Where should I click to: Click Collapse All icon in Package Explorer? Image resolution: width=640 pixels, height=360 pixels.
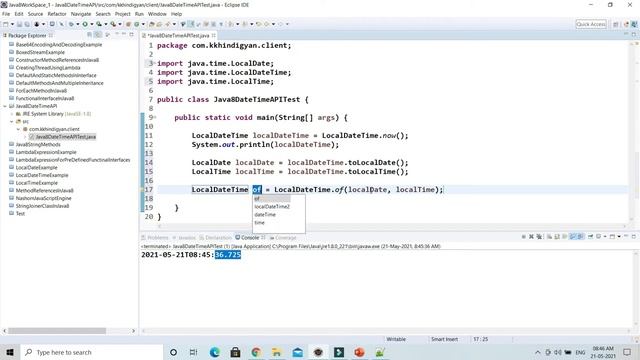(x=90, y=35)
